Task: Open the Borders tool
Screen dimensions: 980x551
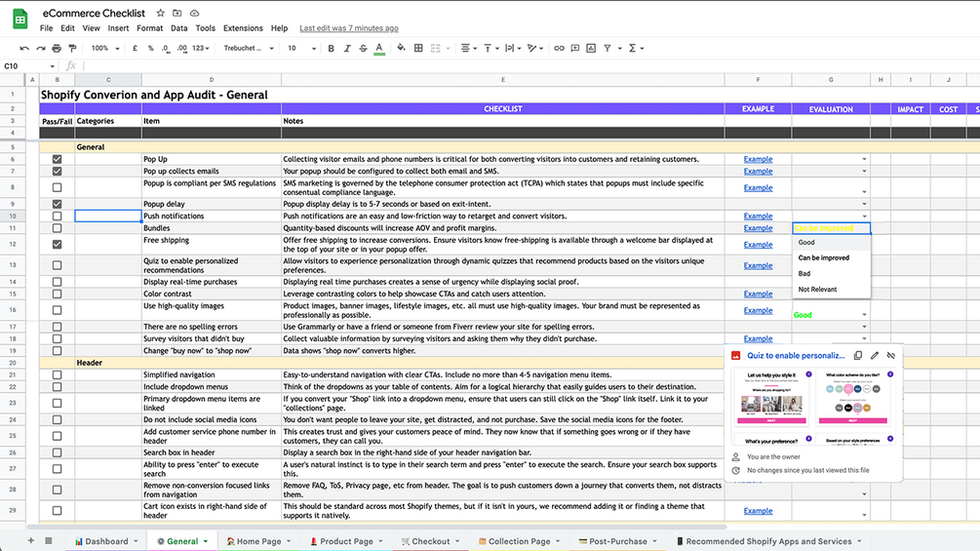Action: pos(418,48)
